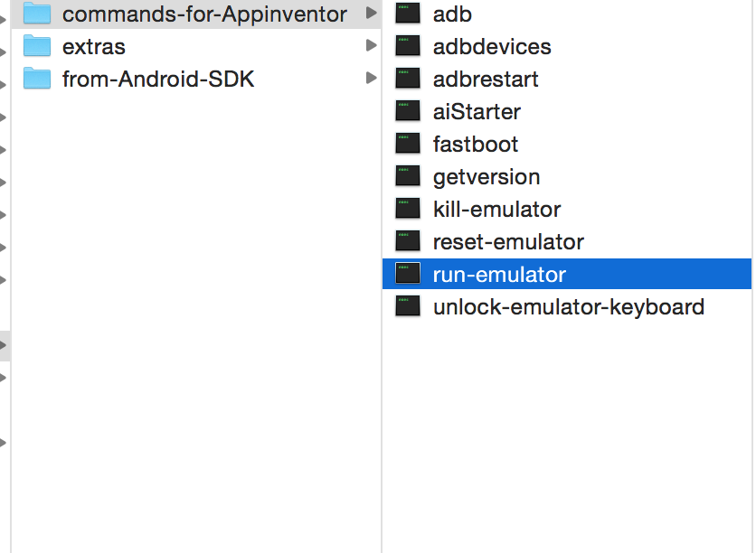Select the getversion executable icon

pyautogui.click(x=408, y=176)
